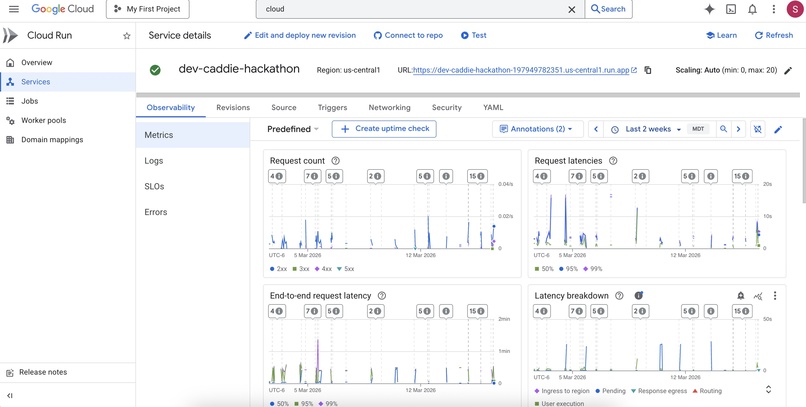Open Latency breakdown more options menu
The height and width of the screenshot is (407, 806).
(x=775, y=296)
